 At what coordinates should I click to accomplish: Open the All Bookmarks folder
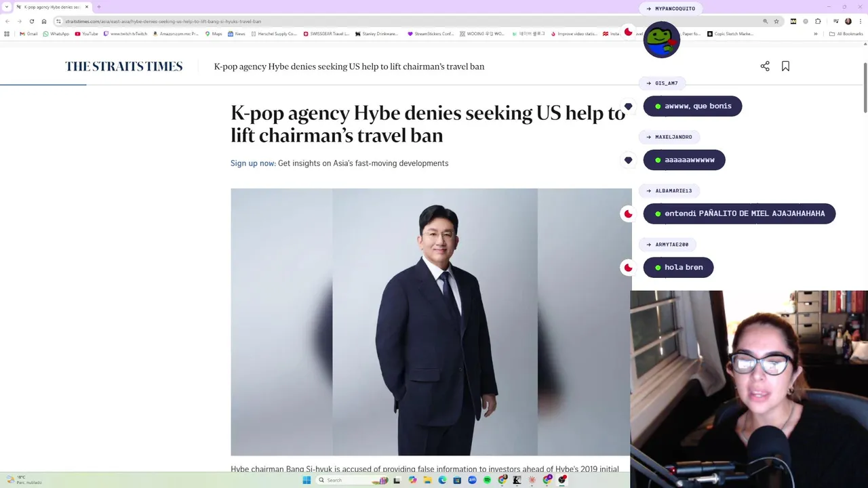coord(846,33)
